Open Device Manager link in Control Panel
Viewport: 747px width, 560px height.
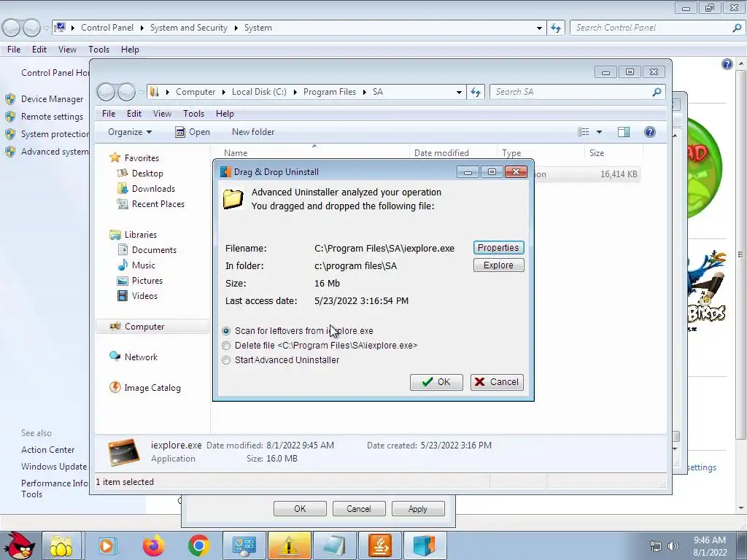(52, 99)
